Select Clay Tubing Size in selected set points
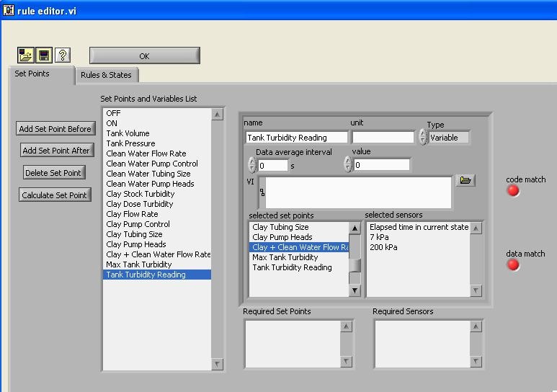The width and height of the screenshot is (557, 392). tap(299, 227)
